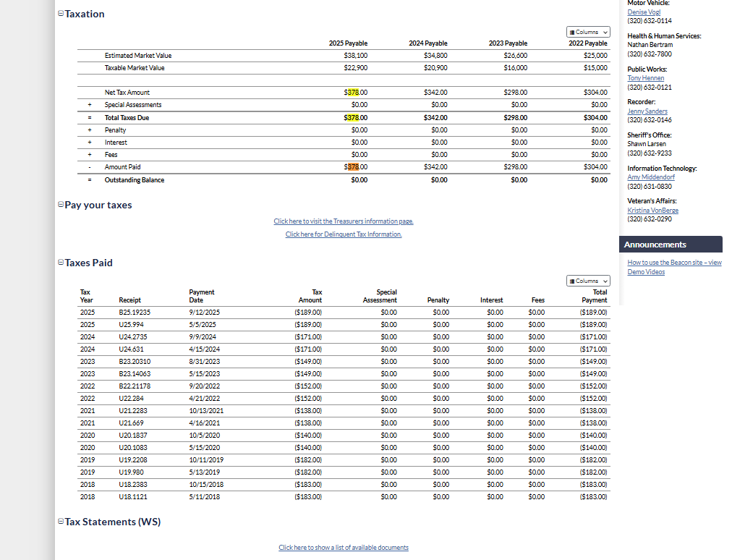Select Amy Middendorf Information Technology link

click(651, 177)
